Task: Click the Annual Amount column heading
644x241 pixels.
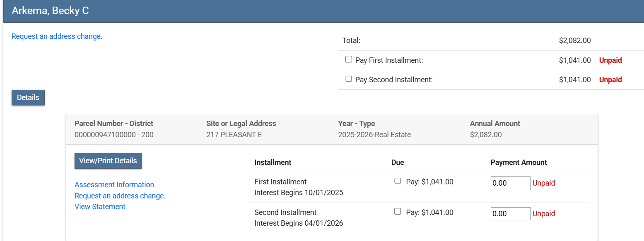Action: click(495, 124)
